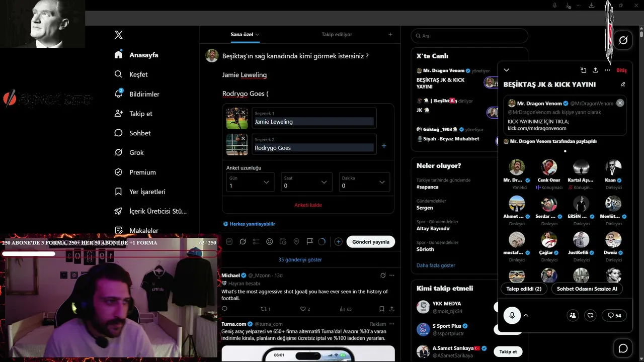Bookmark Michael's post

tap(381, 309)
